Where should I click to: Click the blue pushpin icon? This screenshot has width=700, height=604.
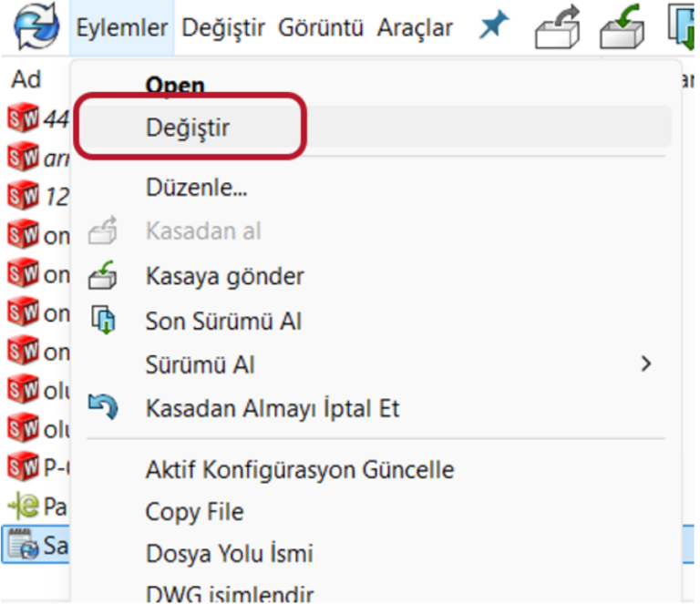494,27
